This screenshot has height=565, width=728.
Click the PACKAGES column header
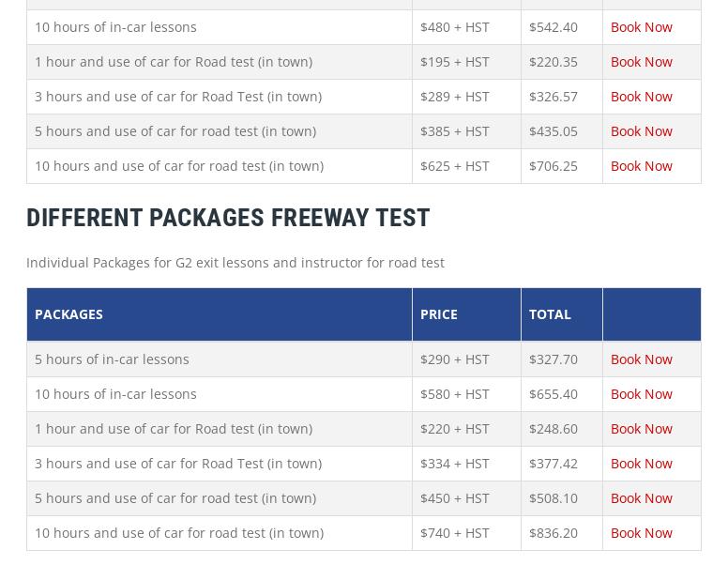click(68, 314)
